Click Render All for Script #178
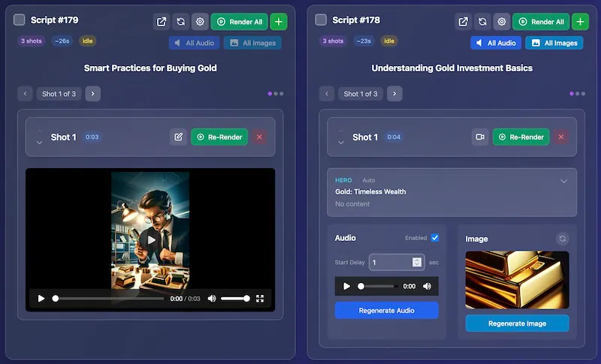The width and height of the screenshot is (601, 364). pos(541,22)
